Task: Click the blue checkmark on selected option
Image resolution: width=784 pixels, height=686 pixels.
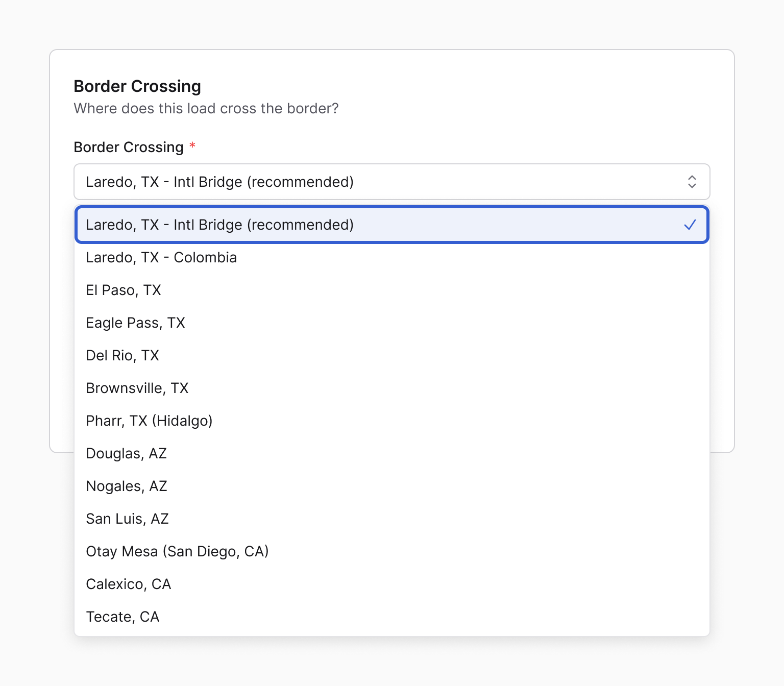Action: pyautogui.click(x=690, y=225)
